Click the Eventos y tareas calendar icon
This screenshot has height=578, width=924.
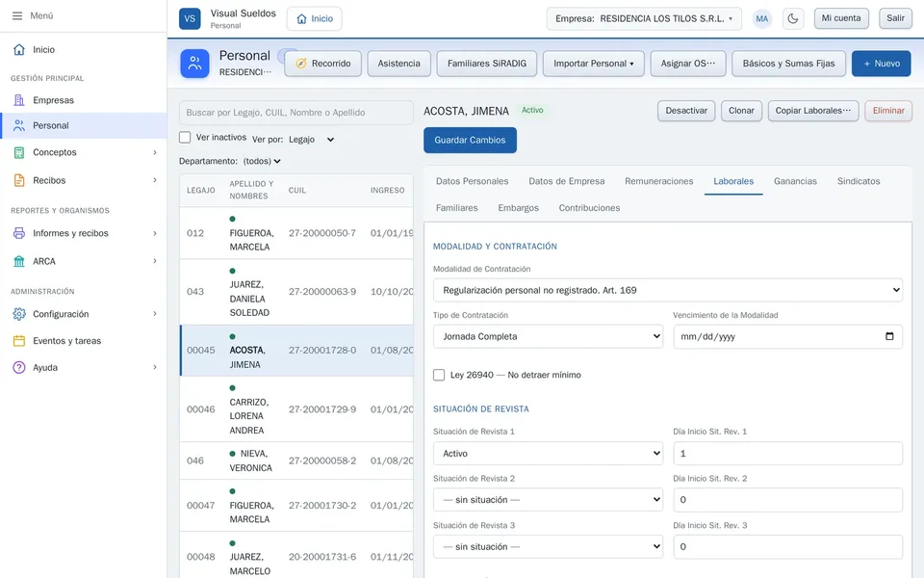click(x=19, y=341)
